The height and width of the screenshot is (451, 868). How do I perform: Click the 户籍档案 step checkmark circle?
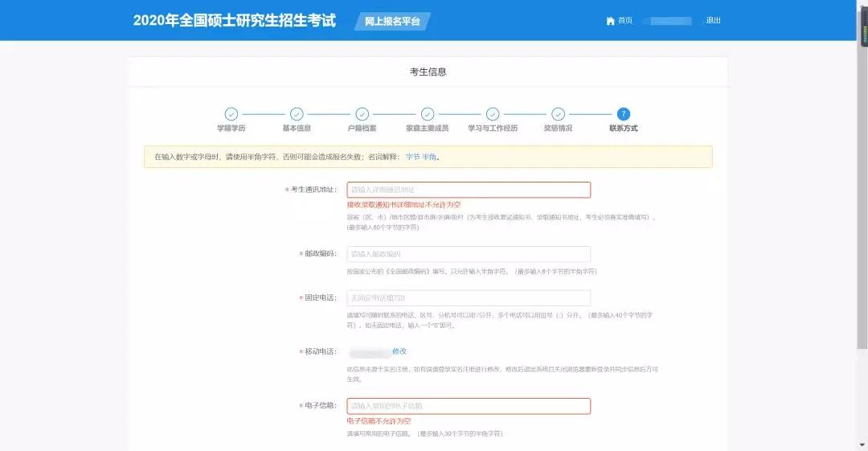(362, 113)
